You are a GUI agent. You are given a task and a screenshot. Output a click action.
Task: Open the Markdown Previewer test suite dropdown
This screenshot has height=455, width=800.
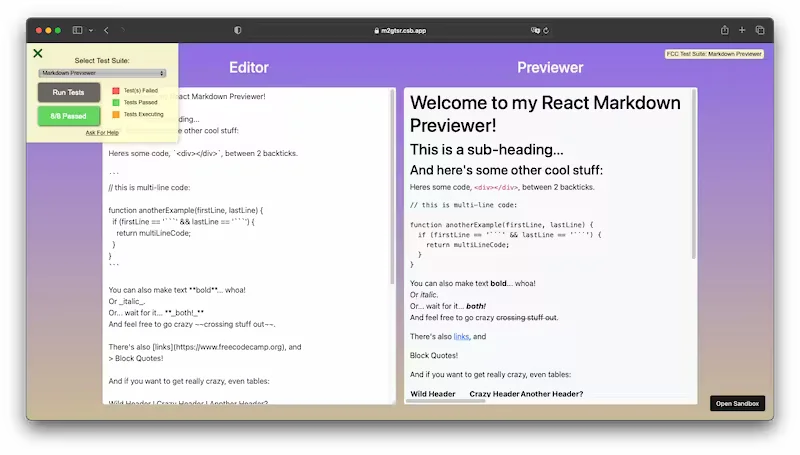pos(102,73)
